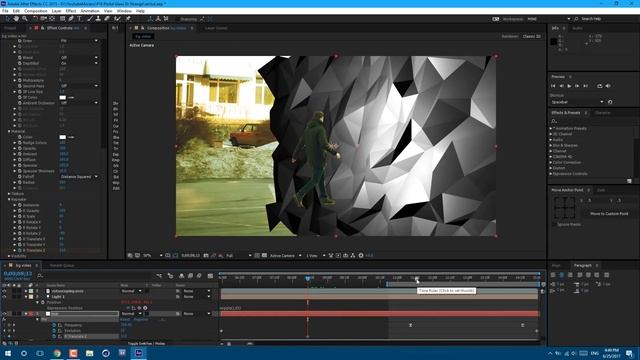
Task: Open the Window menu
Action: point(124,11)
